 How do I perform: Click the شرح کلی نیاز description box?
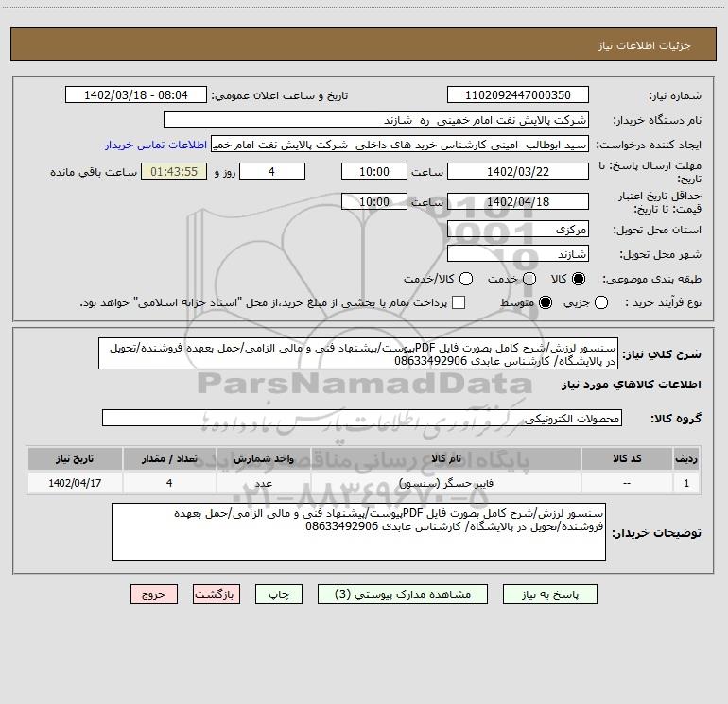point(358,353)
